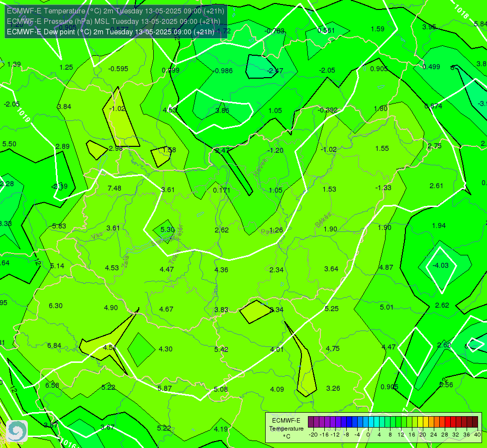Click the map value 5.08

(221, 390)
